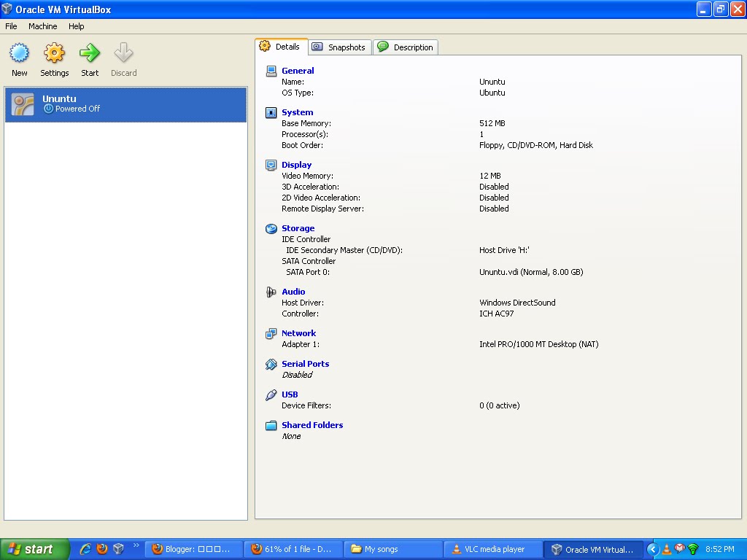Viewport: 747px width, 560px height.
Task: Open the Display settings heading link
Action: [296, 165]
